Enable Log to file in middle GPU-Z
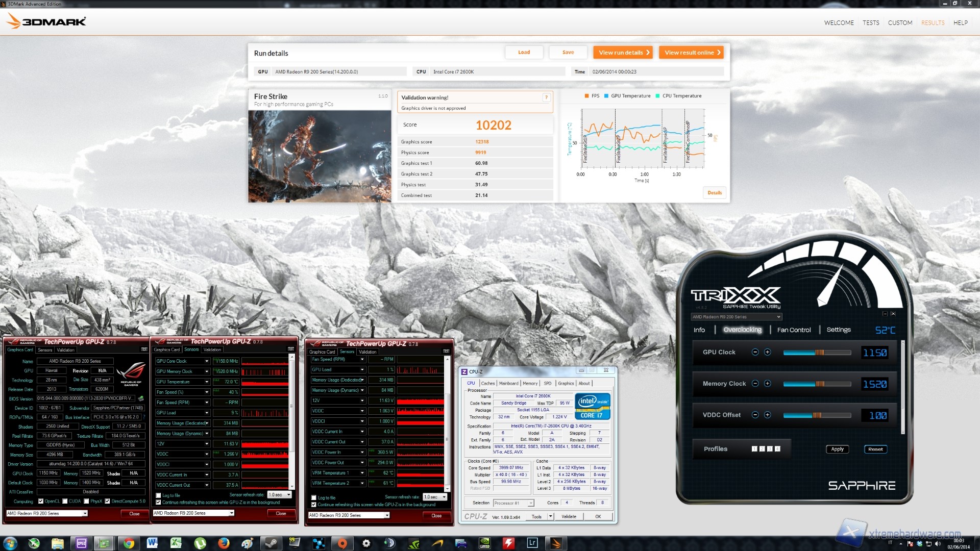Screen dimensions: 980x551 (158, 495)
